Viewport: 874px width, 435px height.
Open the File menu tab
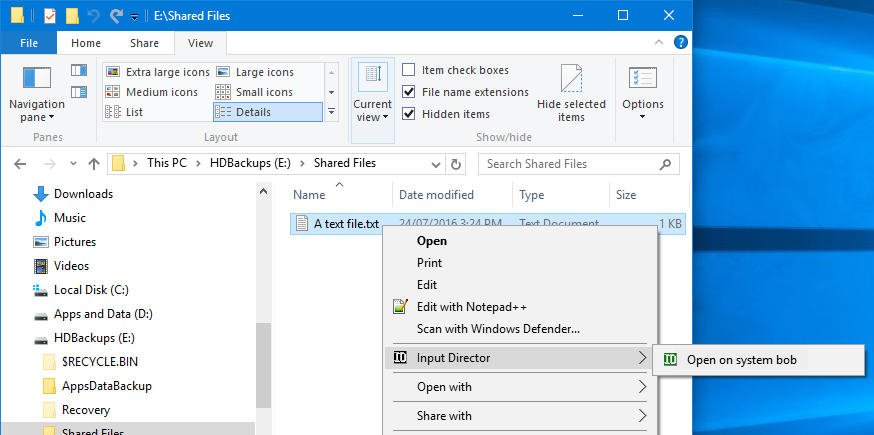tap(28, 43)
